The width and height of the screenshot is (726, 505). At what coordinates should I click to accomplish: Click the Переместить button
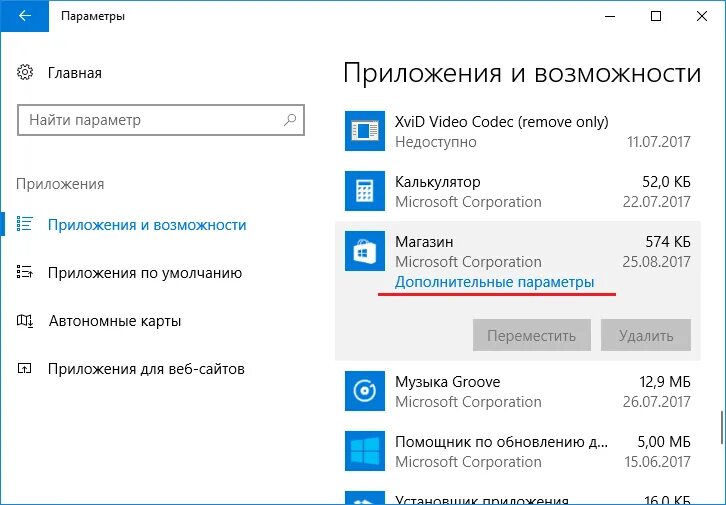(532, 335)
